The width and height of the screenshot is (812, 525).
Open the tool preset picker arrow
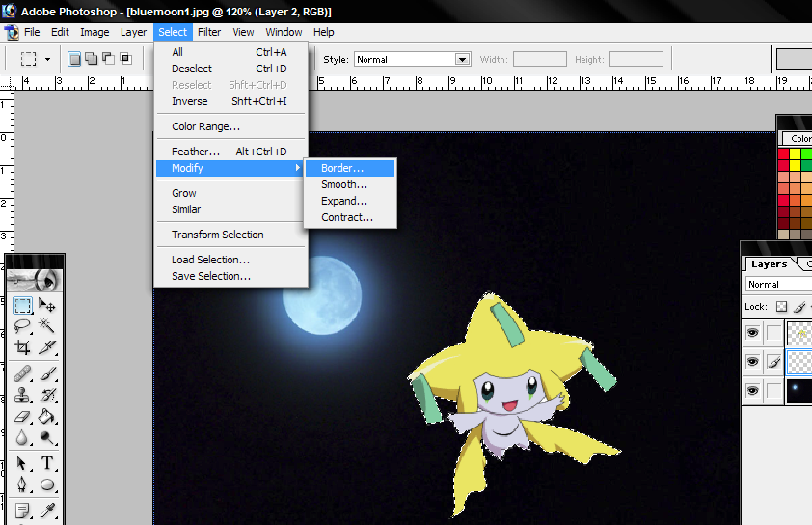point(47,59)
